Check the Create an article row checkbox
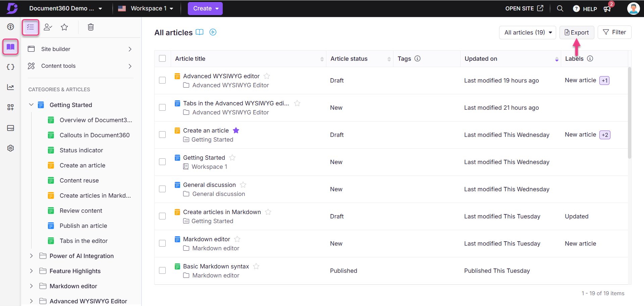644x306 pixels. [x=162, y=135]
